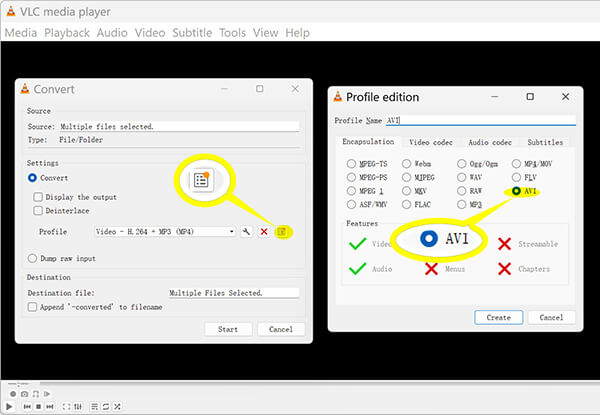Viewport: 600px width, 415px height.
Task: Select Dump raw input radio button
Action: click(x=32, y=258)
